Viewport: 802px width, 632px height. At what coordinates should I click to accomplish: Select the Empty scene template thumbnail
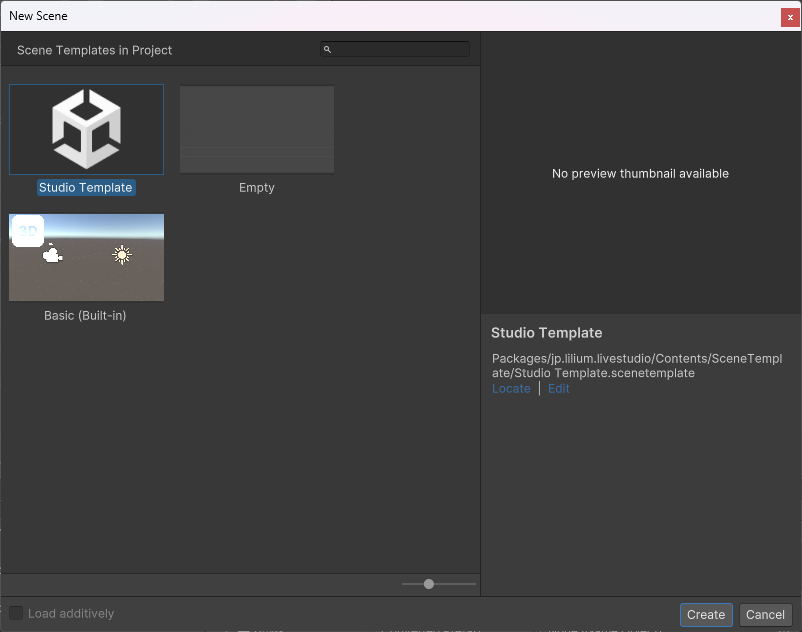(257, 129)
